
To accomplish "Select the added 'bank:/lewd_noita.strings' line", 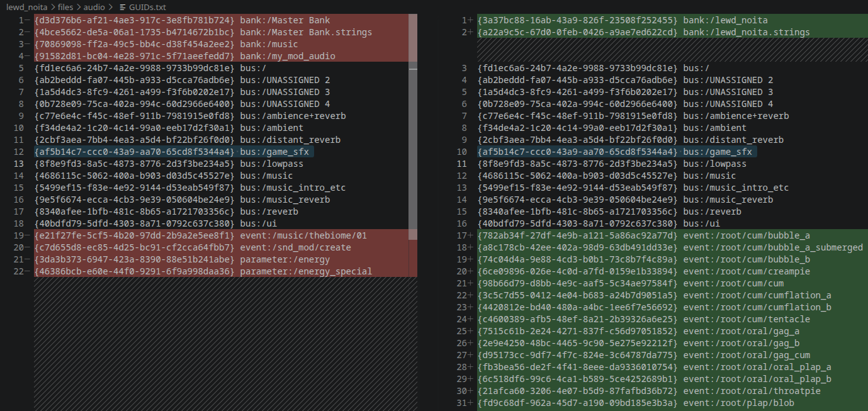I will 672,32.
